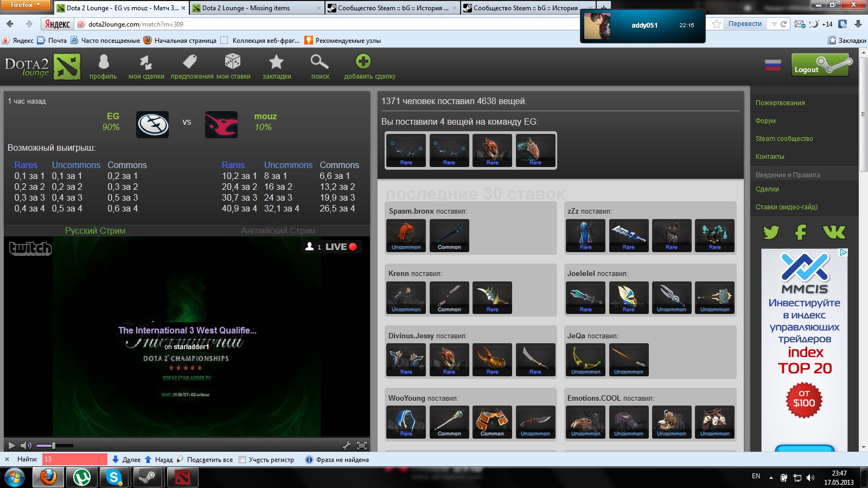Open the VK icon in sidebar
The image size is (868, 488).
click(x=834, y=232)
